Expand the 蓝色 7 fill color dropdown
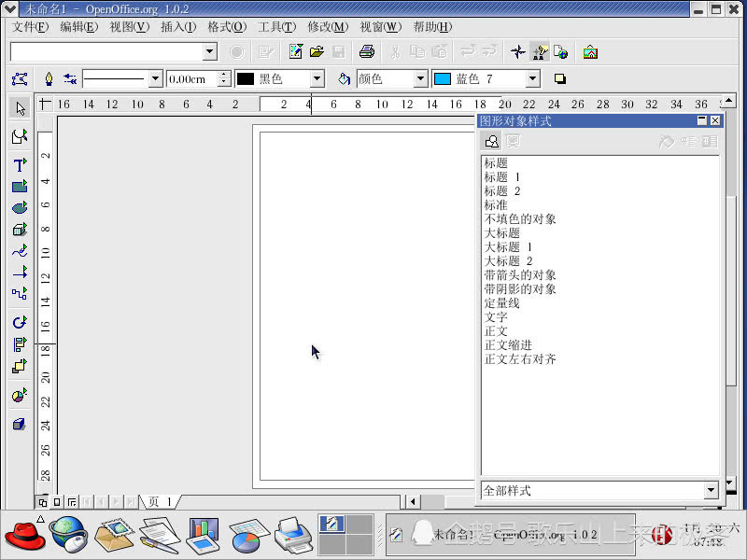747x560 pixels. [x=532, y=79]
